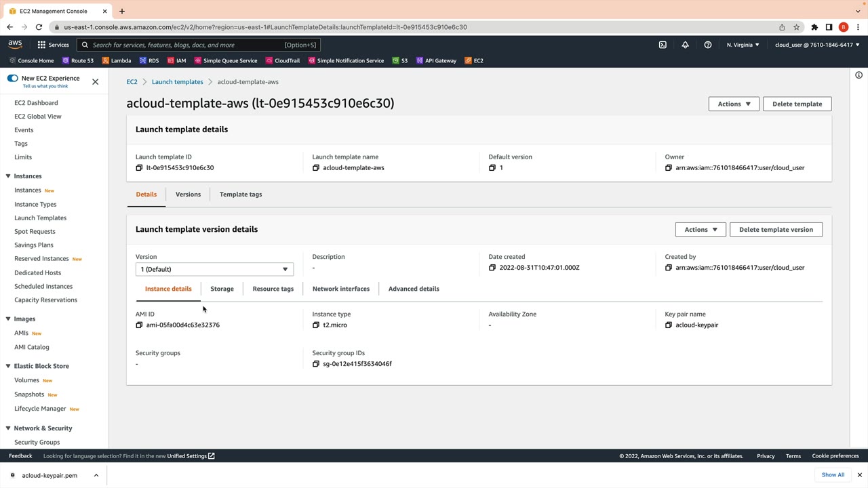The width and height of the screenshot is (868, 488).
Task: Bookmark this page with the star icon
Action: click(797, 27)
